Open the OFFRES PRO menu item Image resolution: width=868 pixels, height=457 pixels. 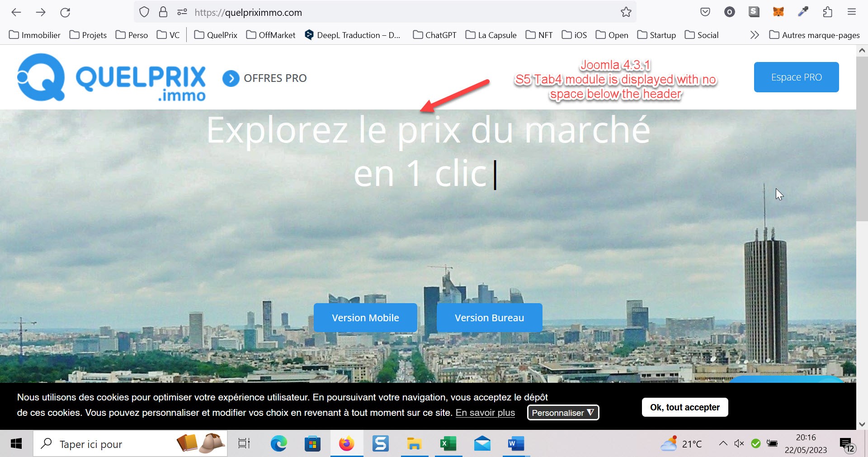(264, 78)
